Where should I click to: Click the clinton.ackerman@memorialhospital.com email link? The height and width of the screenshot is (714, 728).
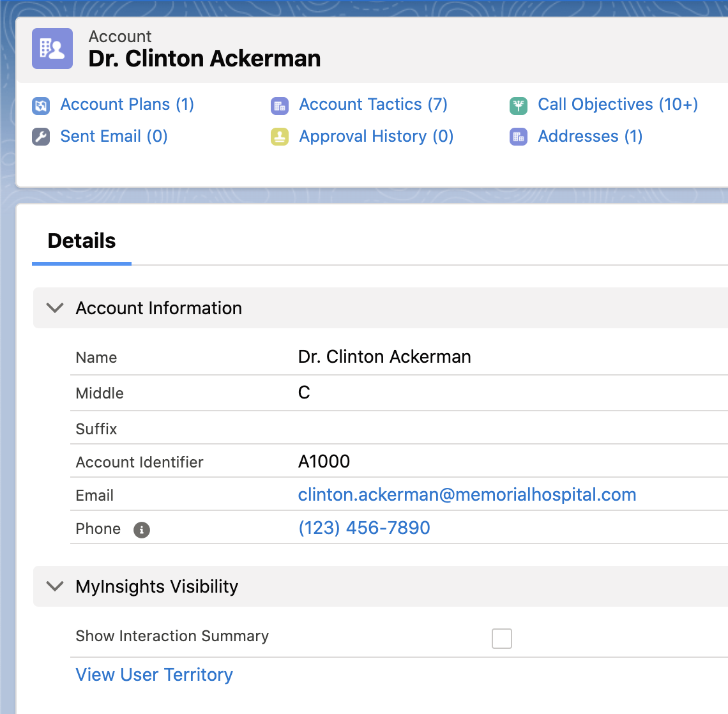467,495
